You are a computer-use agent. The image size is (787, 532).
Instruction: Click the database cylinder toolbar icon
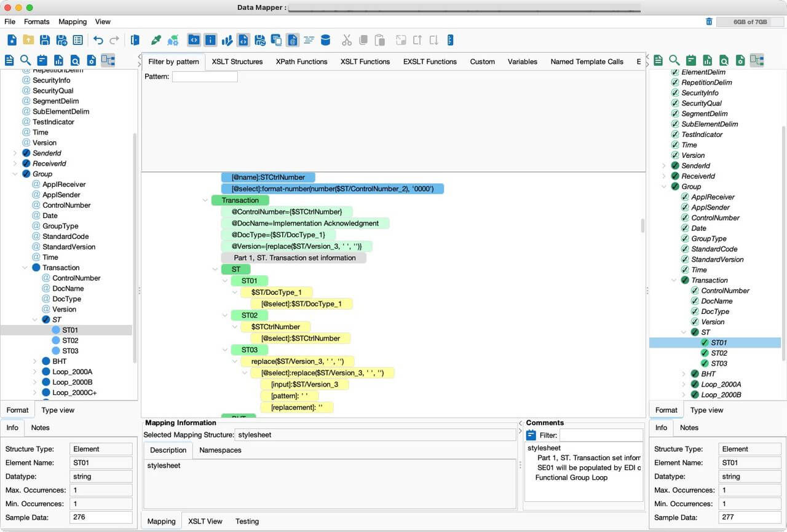tap(326, 41)
